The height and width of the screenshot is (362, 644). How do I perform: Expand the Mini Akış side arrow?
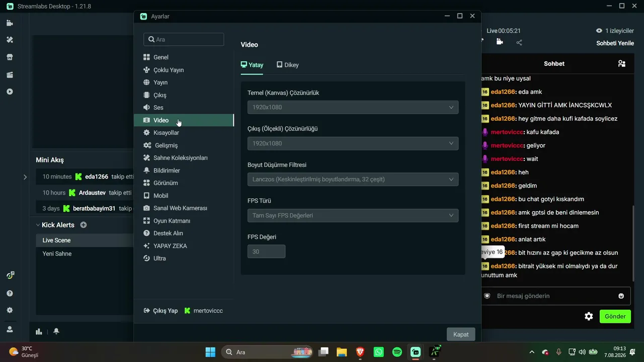tap(25, 177)
